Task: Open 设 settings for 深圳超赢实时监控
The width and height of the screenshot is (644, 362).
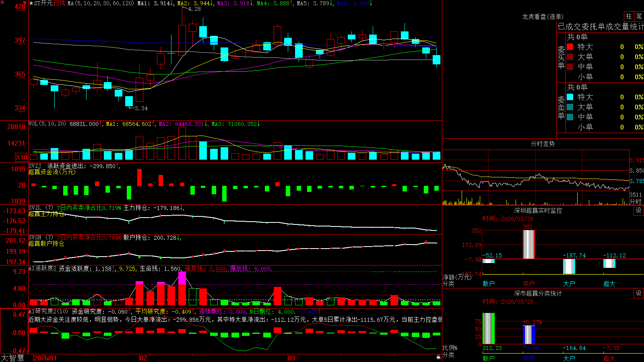Action: pos(638,210)
